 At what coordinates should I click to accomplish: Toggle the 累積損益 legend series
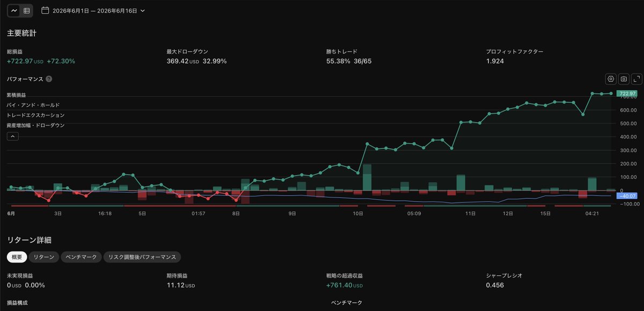tap(16, 95)
